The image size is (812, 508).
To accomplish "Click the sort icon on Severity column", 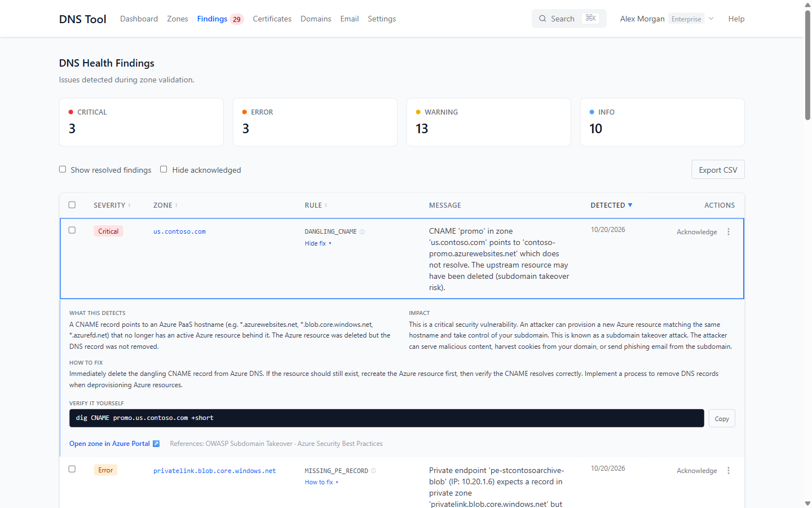I will click(x=129, y=205).
